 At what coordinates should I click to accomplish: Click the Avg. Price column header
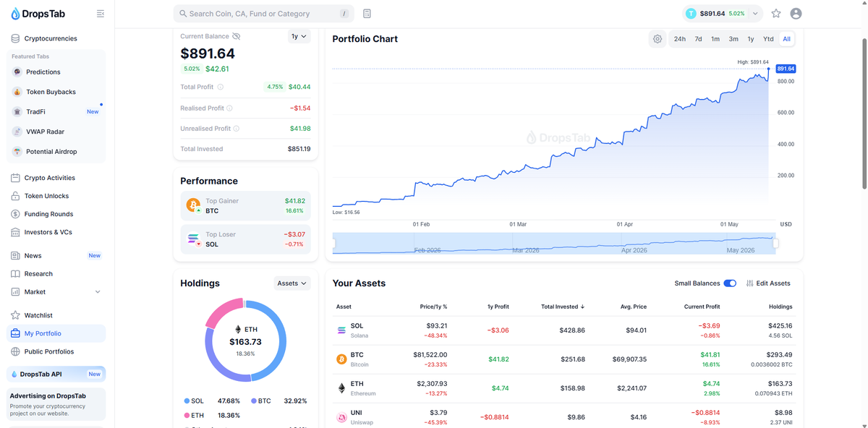point(633,307)
